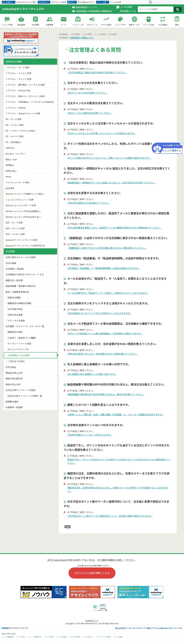Screen dimensions: 184x644
Task: Open the クリック広告 mouse icon
Action: pyautogui.click(x=149, y=19)
